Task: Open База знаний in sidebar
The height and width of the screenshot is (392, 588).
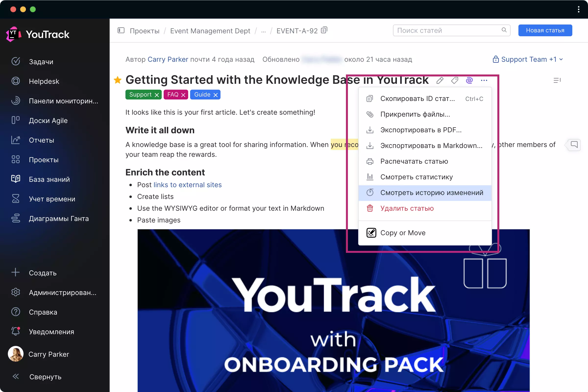Action: [49, 179]
